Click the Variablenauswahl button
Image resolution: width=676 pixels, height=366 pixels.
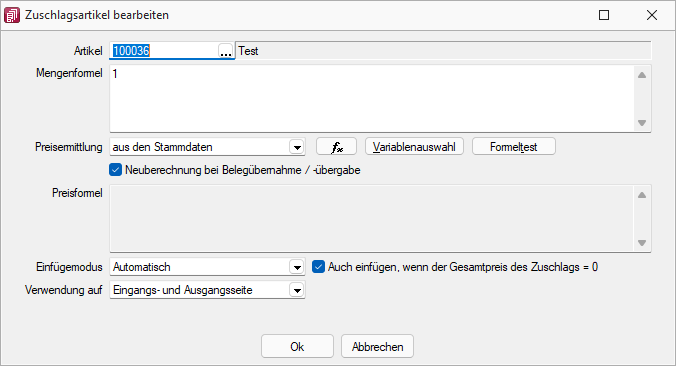click(414, 147)
